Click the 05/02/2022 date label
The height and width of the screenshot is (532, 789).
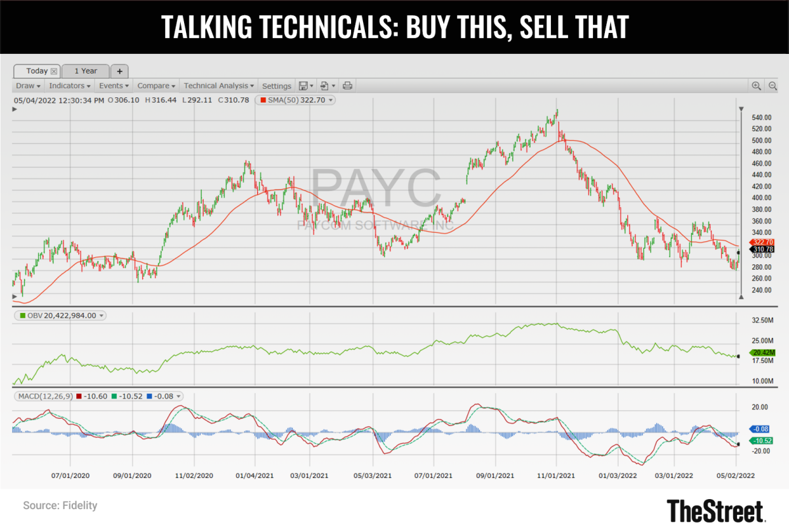coord(736,475)
